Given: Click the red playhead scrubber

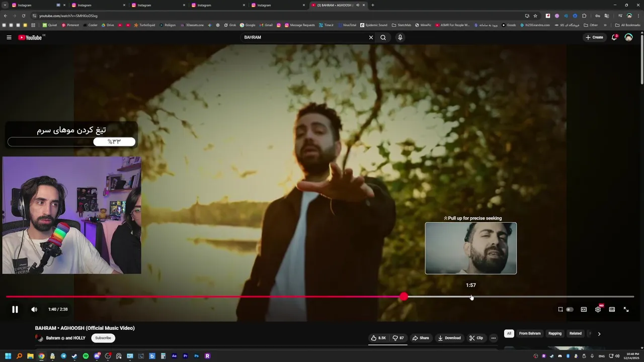Looking at the screenshot, I should [x=404, y=297].
